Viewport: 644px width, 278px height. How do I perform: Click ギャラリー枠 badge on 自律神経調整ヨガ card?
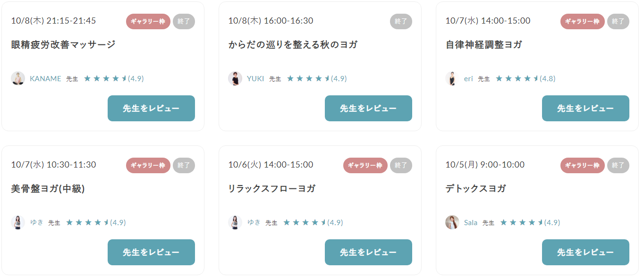click(582, 21)
